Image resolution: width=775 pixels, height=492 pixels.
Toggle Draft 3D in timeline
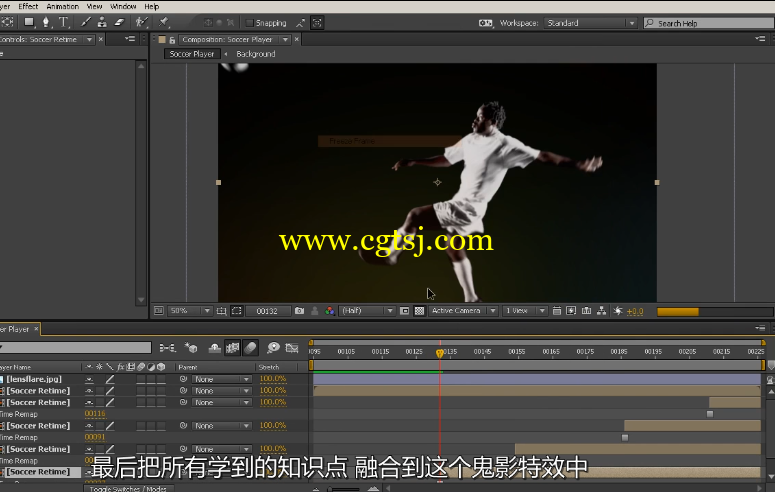[x=191, y=348]
